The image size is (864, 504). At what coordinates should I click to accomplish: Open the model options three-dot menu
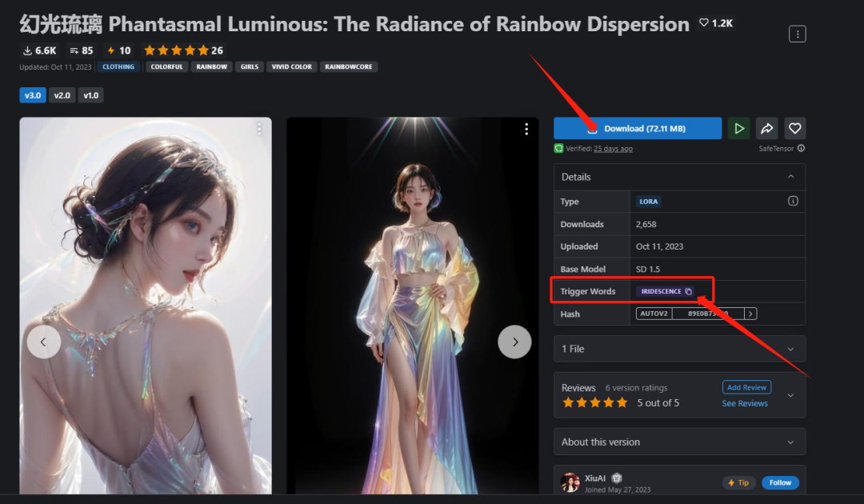pos(797,34)
